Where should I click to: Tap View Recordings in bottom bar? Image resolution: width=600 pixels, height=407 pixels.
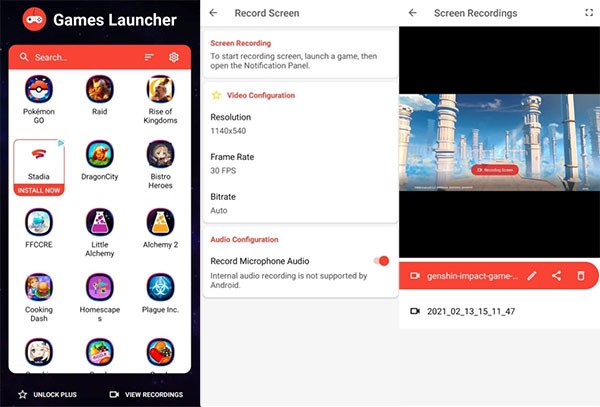(x=146, y=394)
